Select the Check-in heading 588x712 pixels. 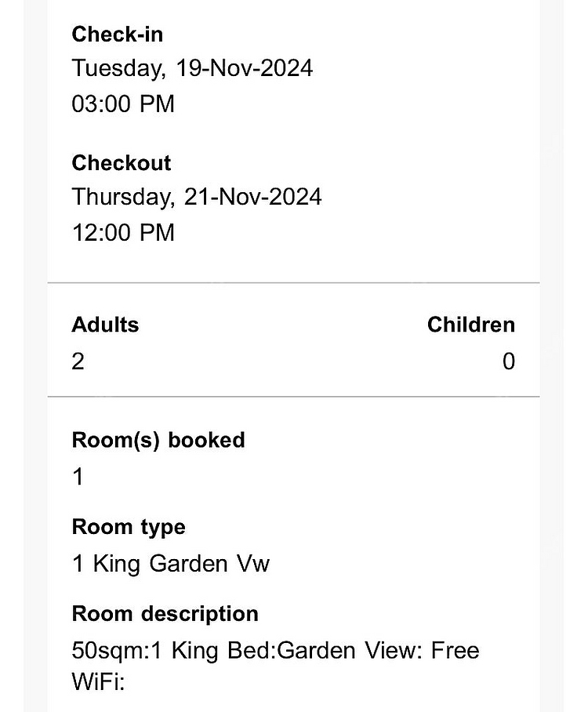(117, 35)
